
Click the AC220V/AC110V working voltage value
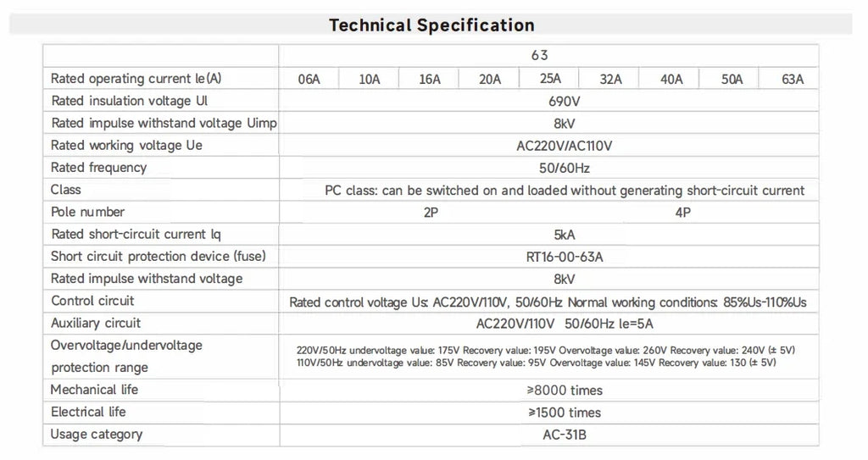564,146
